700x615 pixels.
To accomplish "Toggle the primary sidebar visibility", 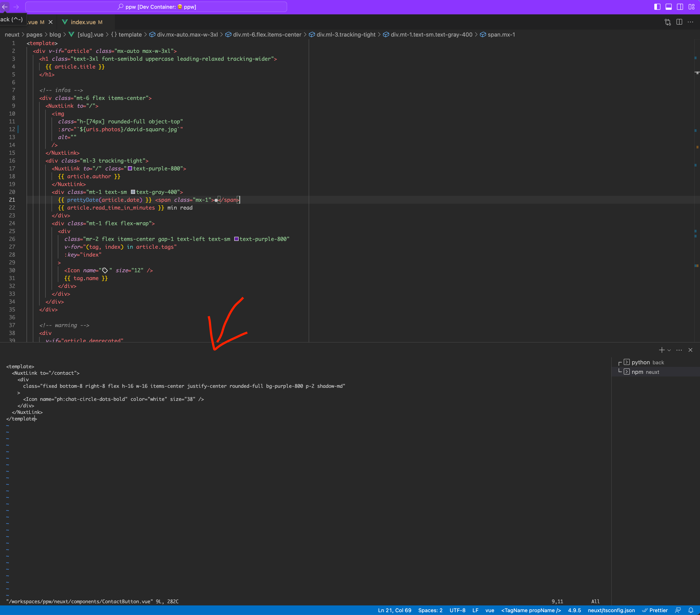I will pos(657,7).
